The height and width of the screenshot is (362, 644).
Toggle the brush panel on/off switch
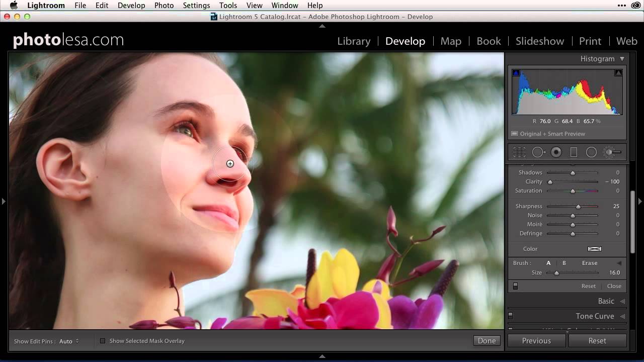515,286
